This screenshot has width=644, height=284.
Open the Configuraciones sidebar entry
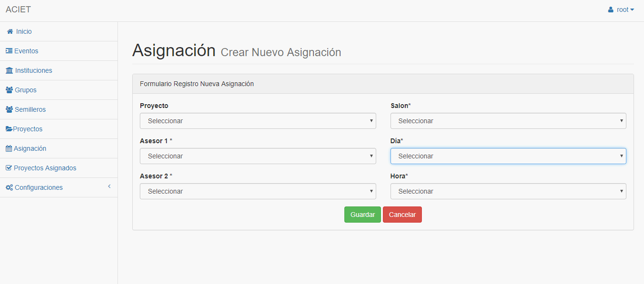59,187
